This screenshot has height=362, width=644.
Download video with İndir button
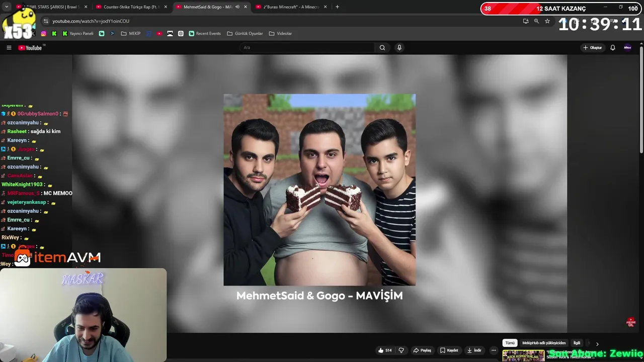[x=474, y=350]
